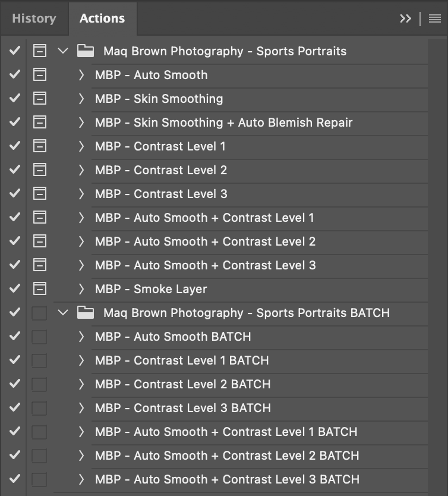Select Maq Brown Photography - Sports Portraits set
Image resolution: width=448 pixels, height=496 pixels.
click(x=225, y=51)
